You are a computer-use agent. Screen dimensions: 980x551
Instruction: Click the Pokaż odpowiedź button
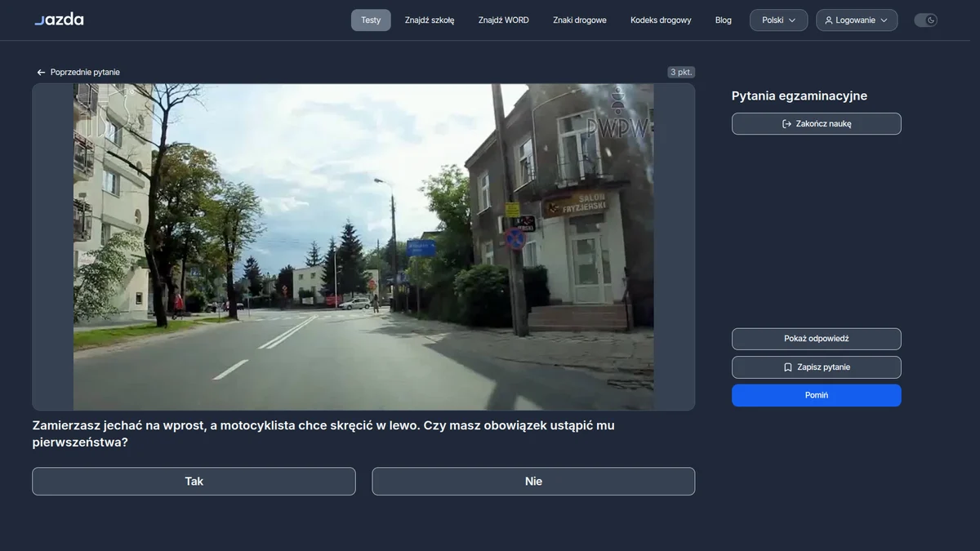click(x=817, y=339)
